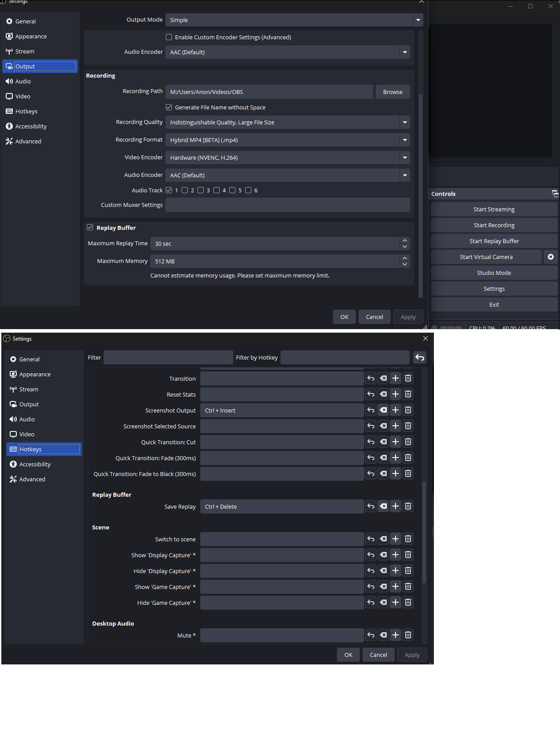Screen dimensions: 560x750
Task: Add another Screenshot Output hotkey binding
Action: 396,410
